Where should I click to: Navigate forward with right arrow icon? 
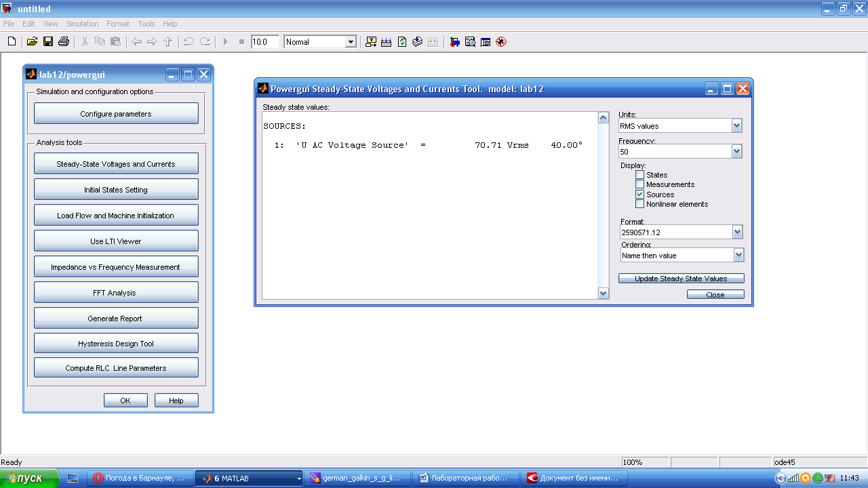pos(152,42)
